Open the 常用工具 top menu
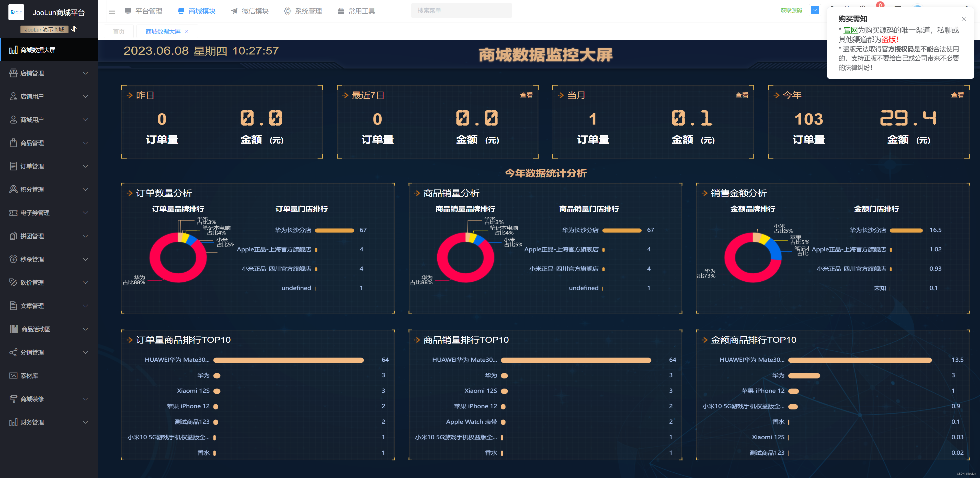Image resolution: width=980 pixels, height=478 pixels. pos(357,11)
